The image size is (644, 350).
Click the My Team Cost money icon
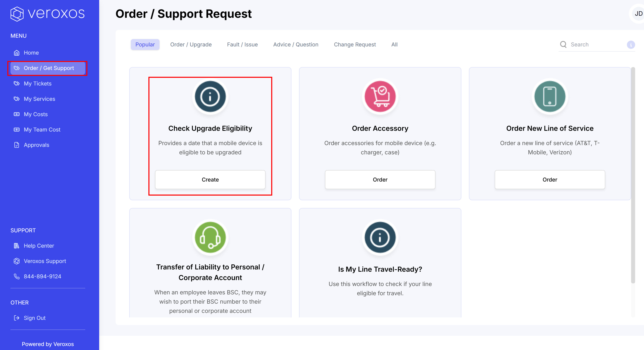pos(17,130)
